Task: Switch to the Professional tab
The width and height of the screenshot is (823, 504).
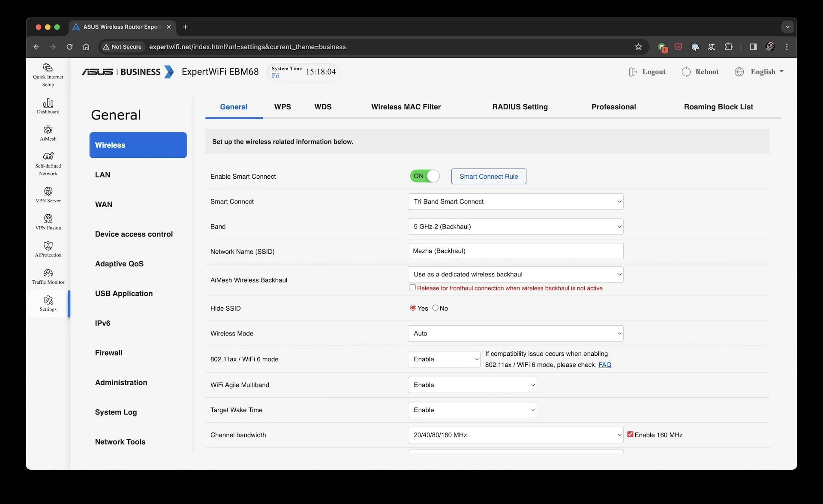Action: (x=613, y=107)
